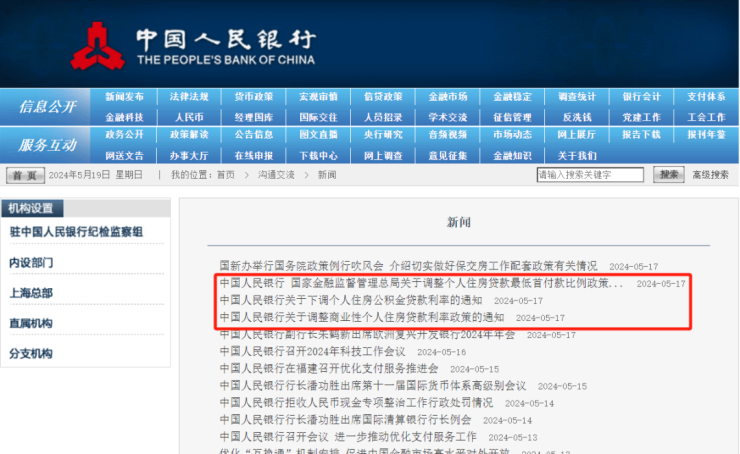
Task: Click the 首页 home button
Action: point(25,175)
